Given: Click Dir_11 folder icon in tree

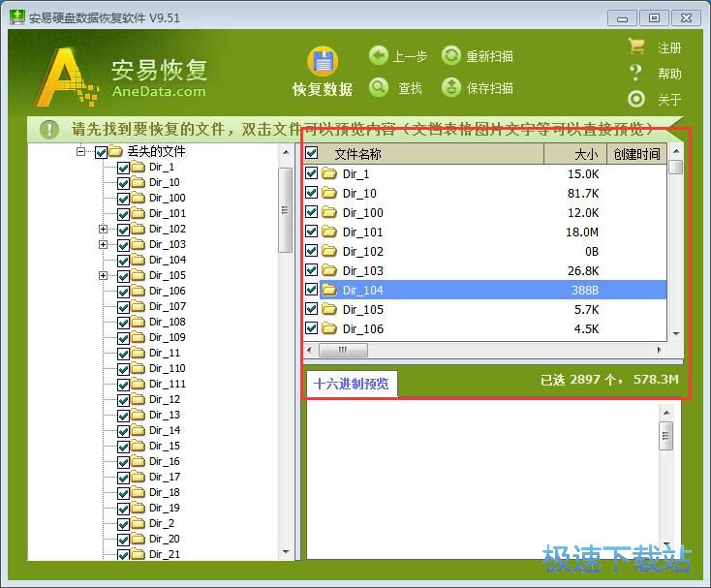Looking at the screenshot, I should click(138, 354).
